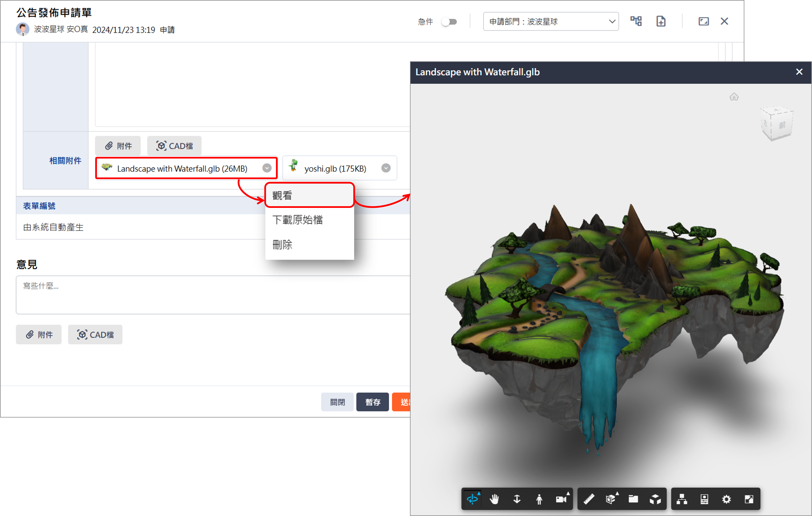Screen dimensions: 812x516
Task: Expand dropdown arrow of Landscape with Waterfall.glb
Action: [x=267, y=168]
